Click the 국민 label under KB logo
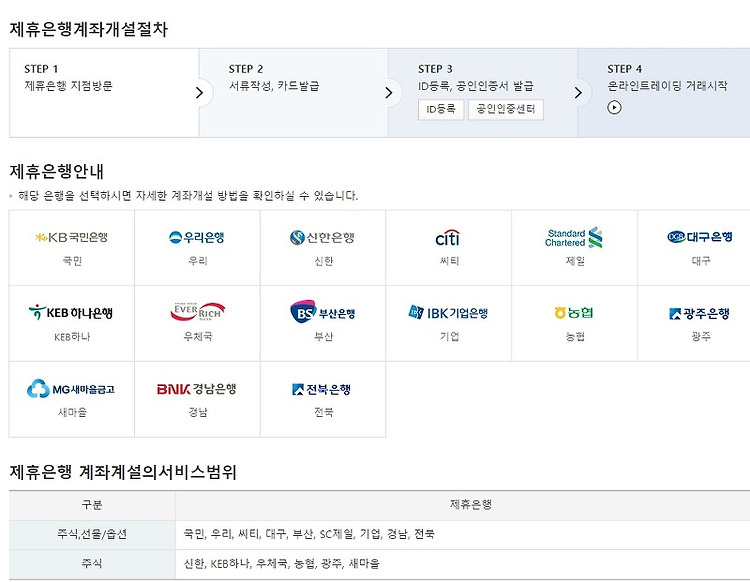Viewport: 750px width, 582px height. 72,261
